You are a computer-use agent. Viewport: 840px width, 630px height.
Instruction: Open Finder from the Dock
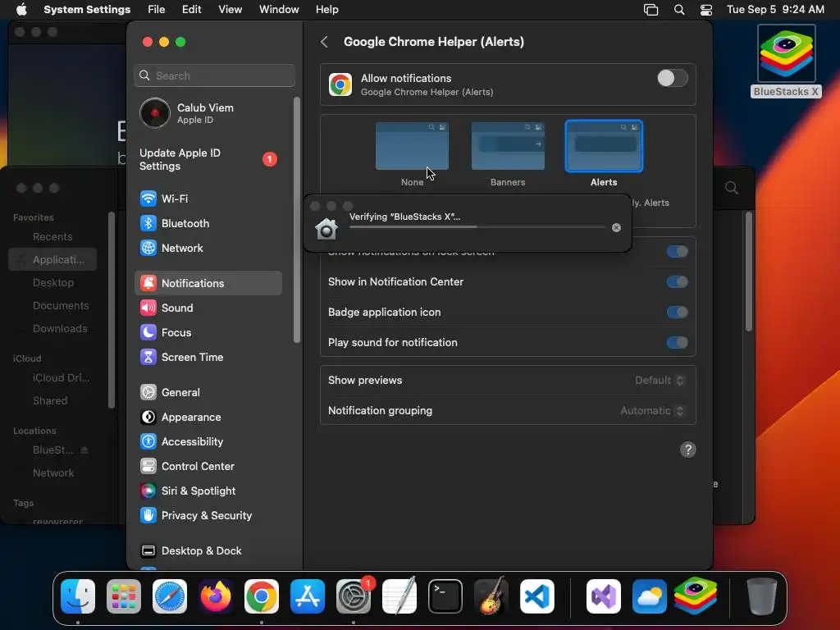78,596
